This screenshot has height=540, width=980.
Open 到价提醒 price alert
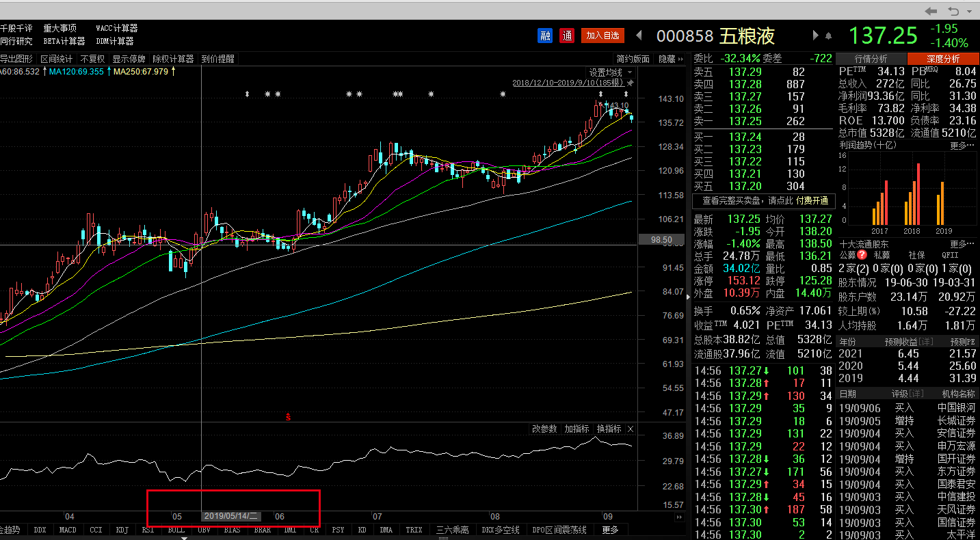point(217,59)
